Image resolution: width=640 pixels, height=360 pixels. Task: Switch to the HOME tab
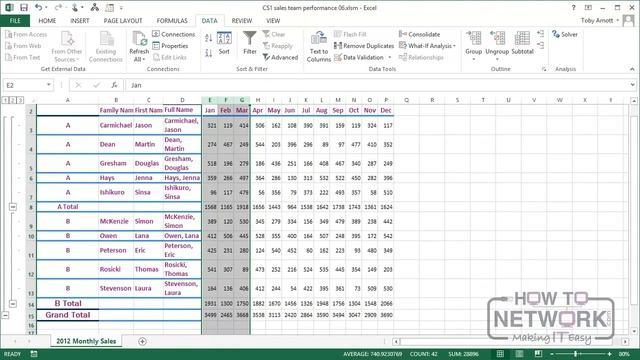(47, 20)
